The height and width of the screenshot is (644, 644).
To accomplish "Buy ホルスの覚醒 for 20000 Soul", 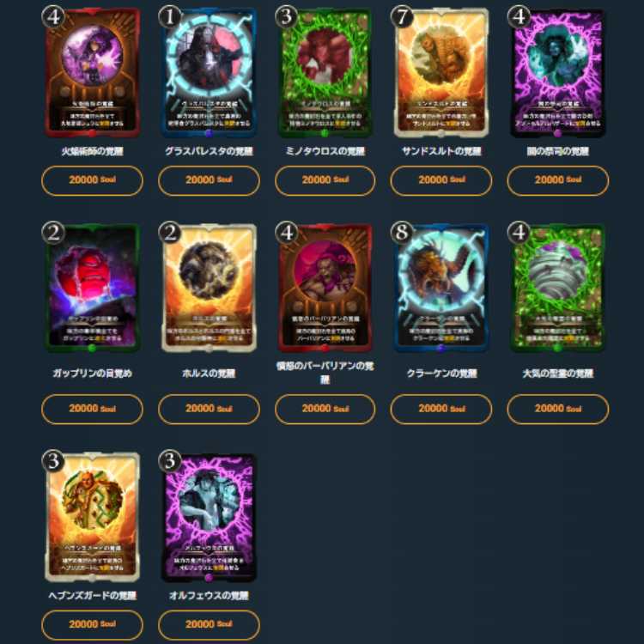I will point(209,409).
